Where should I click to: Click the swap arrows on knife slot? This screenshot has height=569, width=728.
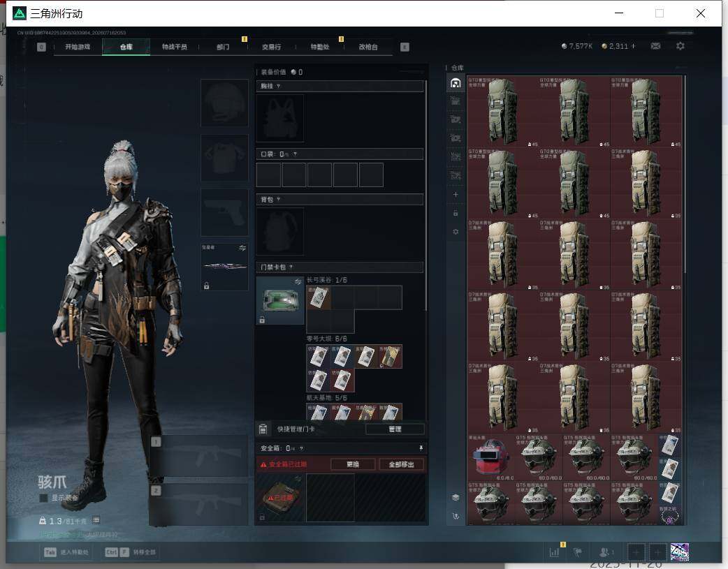[242, 248]
